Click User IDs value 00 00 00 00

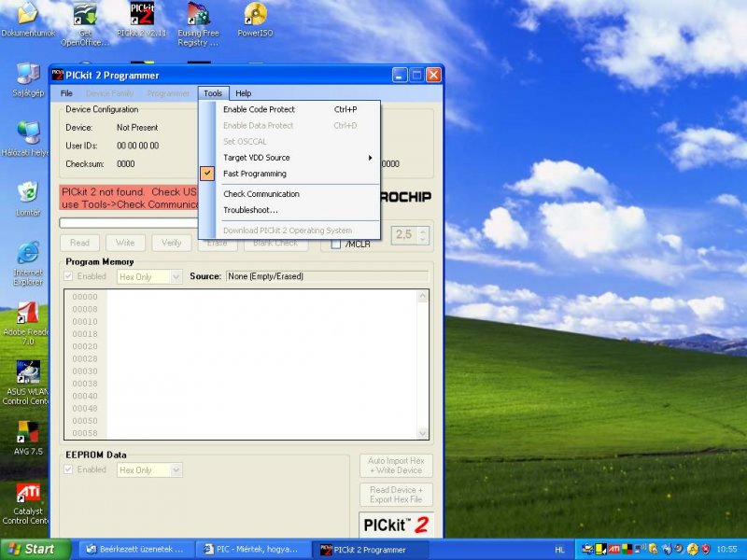137,146
